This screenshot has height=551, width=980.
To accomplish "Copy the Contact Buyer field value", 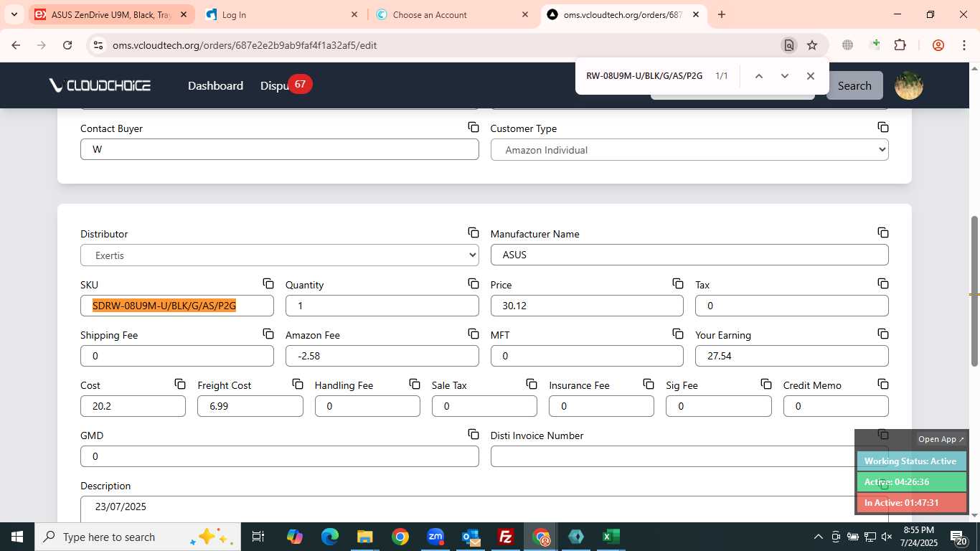I will [473, 127].
